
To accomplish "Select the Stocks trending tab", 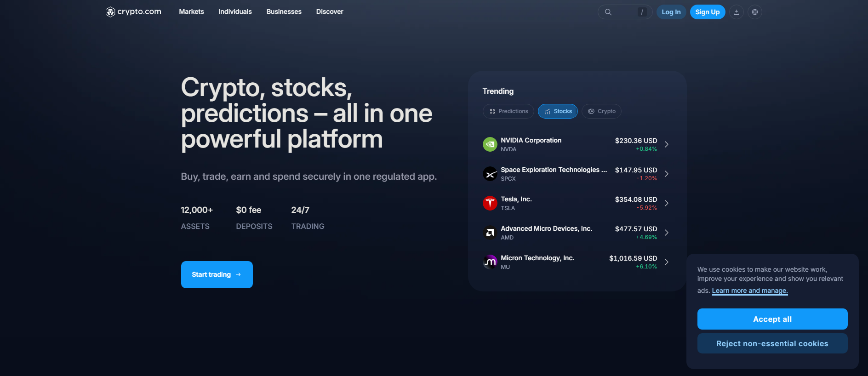I will pyautogui.click(x=558, y=111).
